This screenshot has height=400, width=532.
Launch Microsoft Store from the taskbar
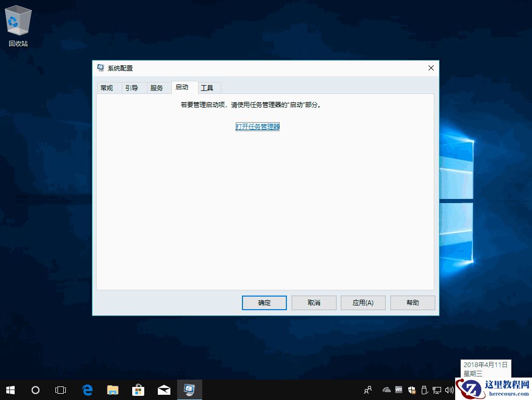pyautogui.click(x=138, y=390)
